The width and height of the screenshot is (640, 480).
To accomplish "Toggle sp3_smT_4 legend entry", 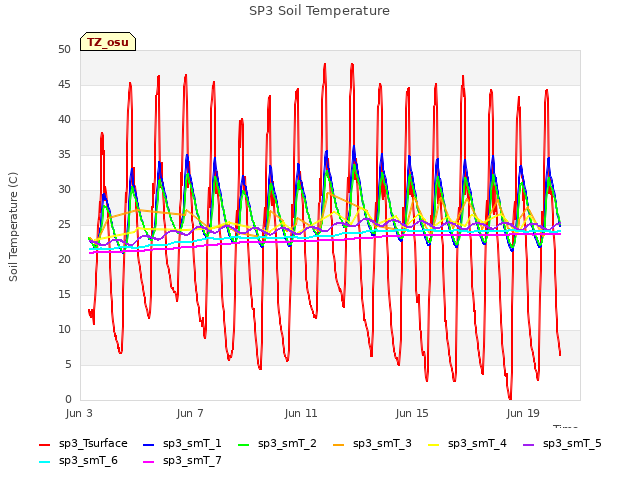I will (467, 444).
